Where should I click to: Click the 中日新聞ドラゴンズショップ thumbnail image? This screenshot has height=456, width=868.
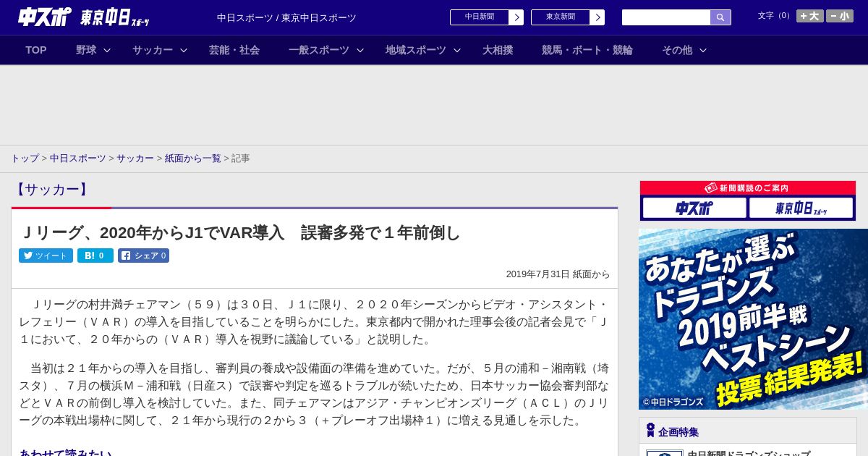pyautogui.click(x=665, y=453)
